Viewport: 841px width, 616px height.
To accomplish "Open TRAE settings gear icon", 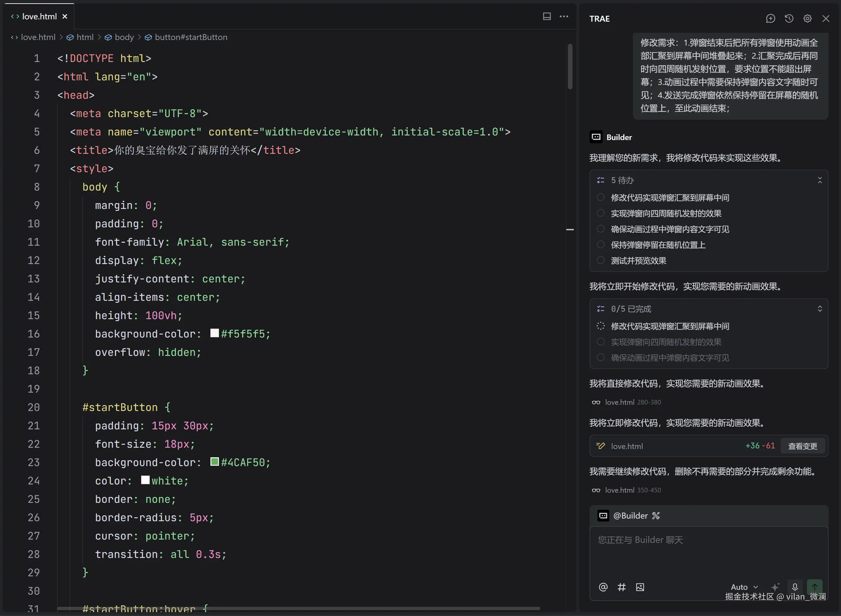I will (808, 19).
